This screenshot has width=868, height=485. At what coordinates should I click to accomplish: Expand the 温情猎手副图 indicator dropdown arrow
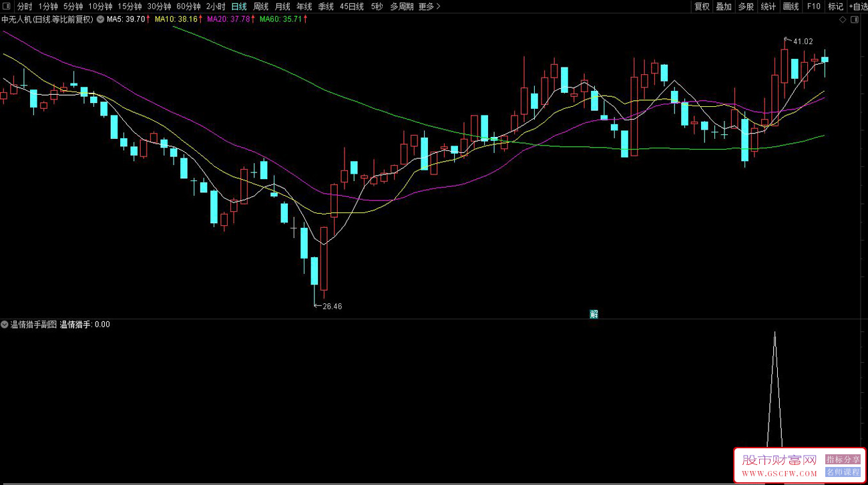[x=4, y=325]
